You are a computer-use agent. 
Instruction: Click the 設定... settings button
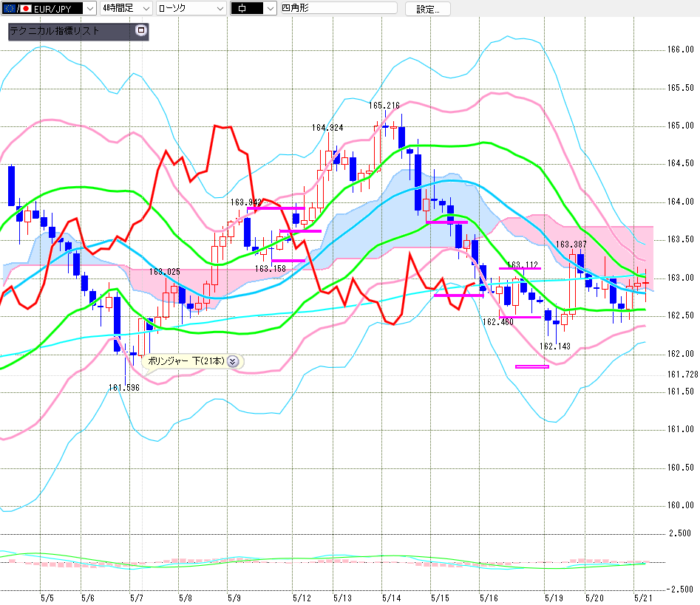pyautogui.click(x=428, y=9)
